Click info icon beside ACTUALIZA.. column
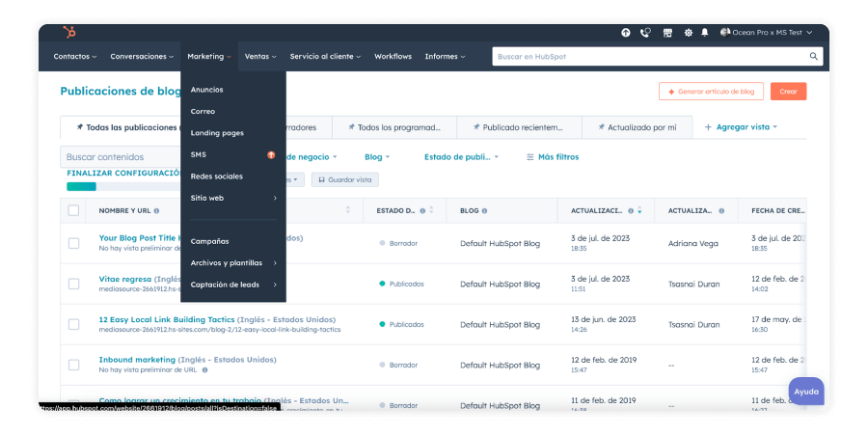 click(721, 211)
